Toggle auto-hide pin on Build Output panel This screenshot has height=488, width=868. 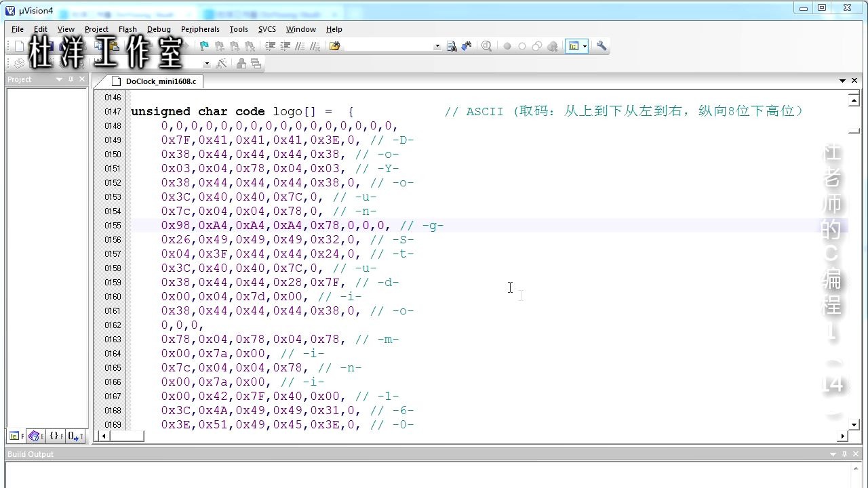click(844, 454)
